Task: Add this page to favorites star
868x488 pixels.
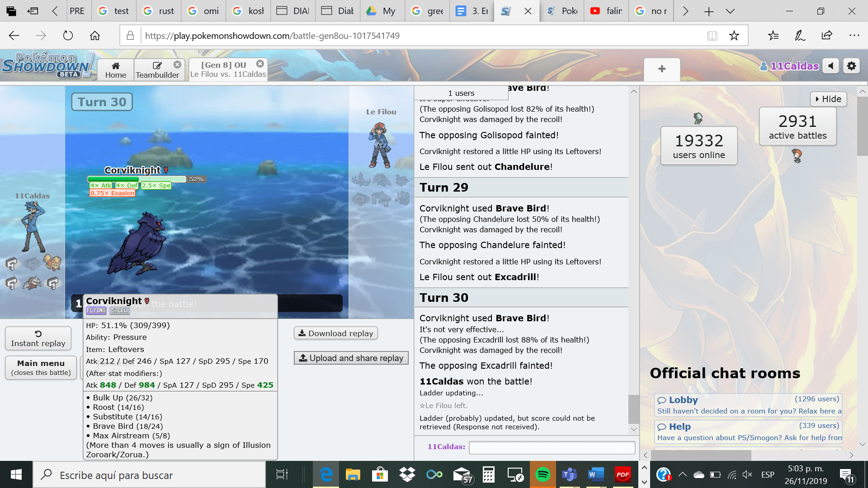Action: click(x=734, y=36)
